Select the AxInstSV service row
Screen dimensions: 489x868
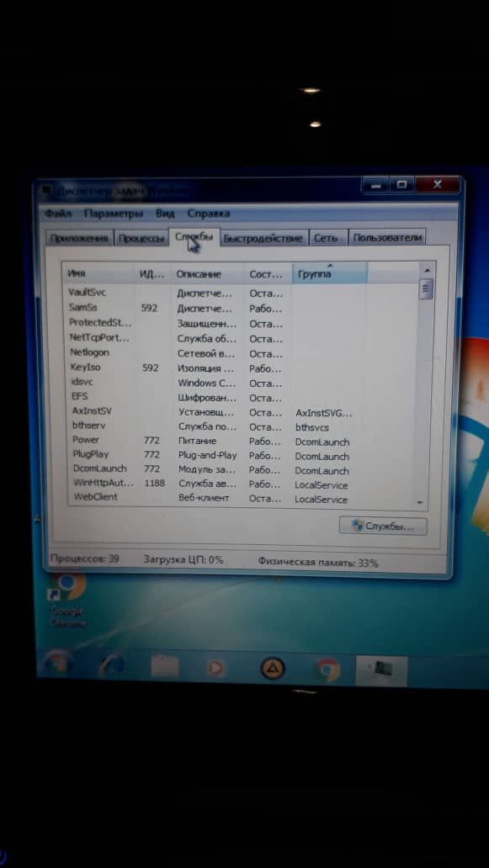coord(241,412)
